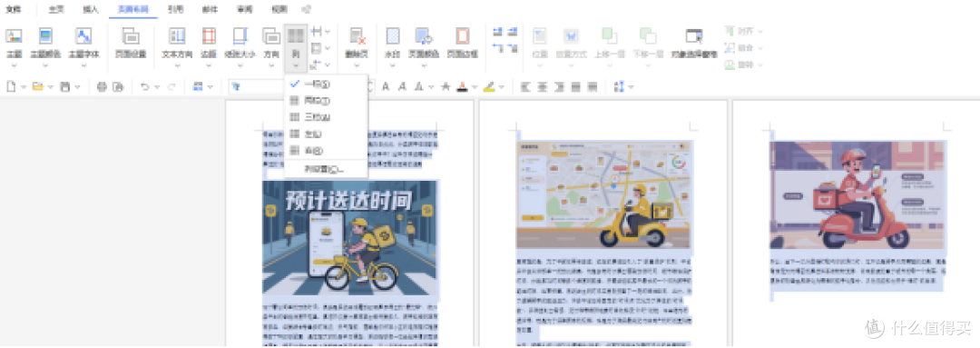Open the 文件 file menu
980x348 pixels.
tap(13, 9)
